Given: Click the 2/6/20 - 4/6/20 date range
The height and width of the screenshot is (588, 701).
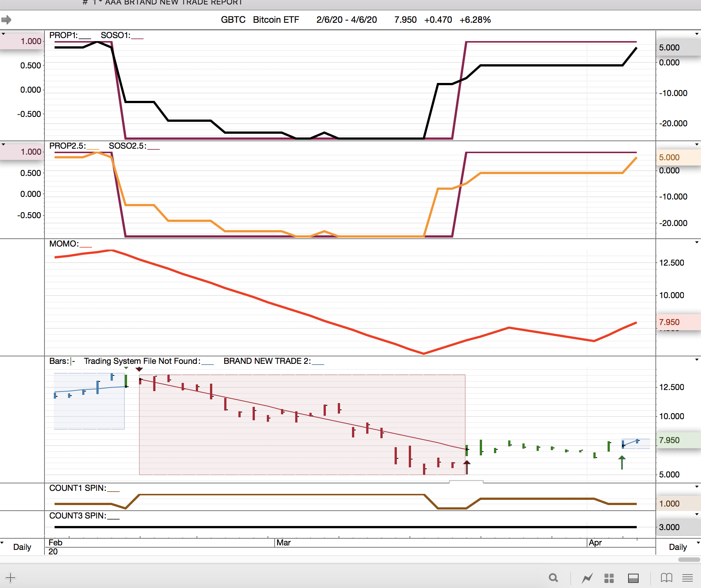Looking at the screenshot, I should click(x=347, y=20).
